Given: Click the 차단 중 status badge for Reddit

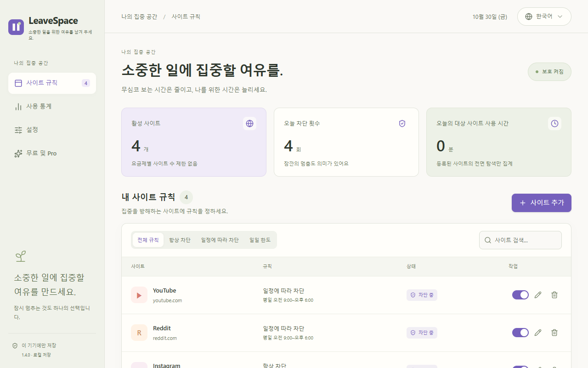Looking at the screenshot, I should pyautogui.click(x=422, y=333).
